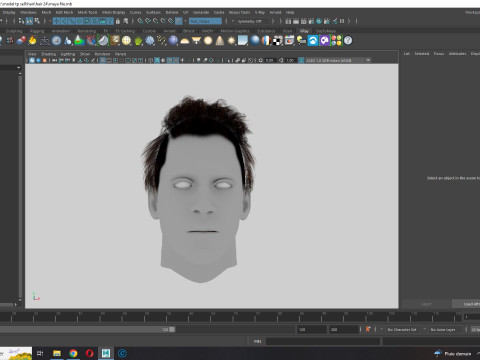Click the playback end time field
Image resolution: width=480 pixels, height=360 pixels.
pyautogui.click(x=312, y=329)
